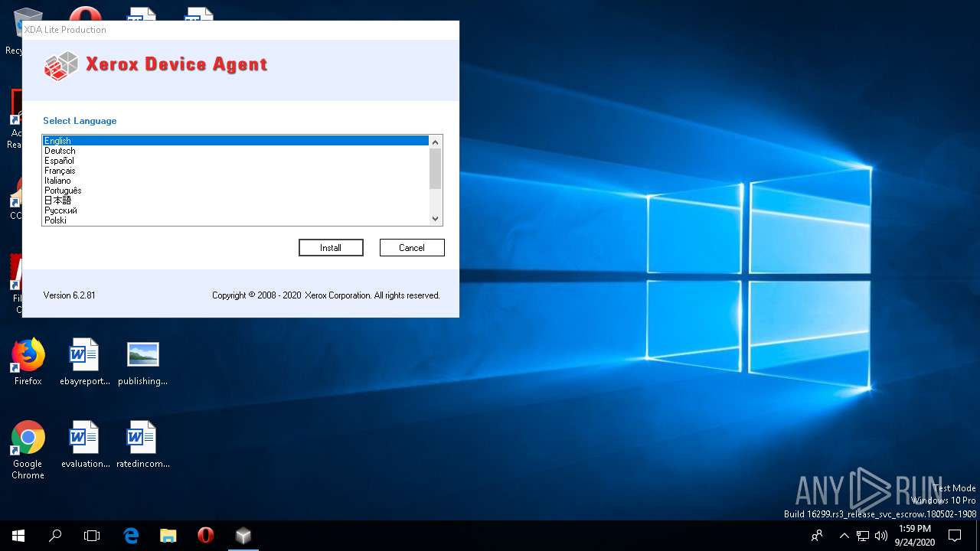Choose Deutsch from the language list
Image resolution: width=980 pixels, height=551 pixels.
pos(236,151)
